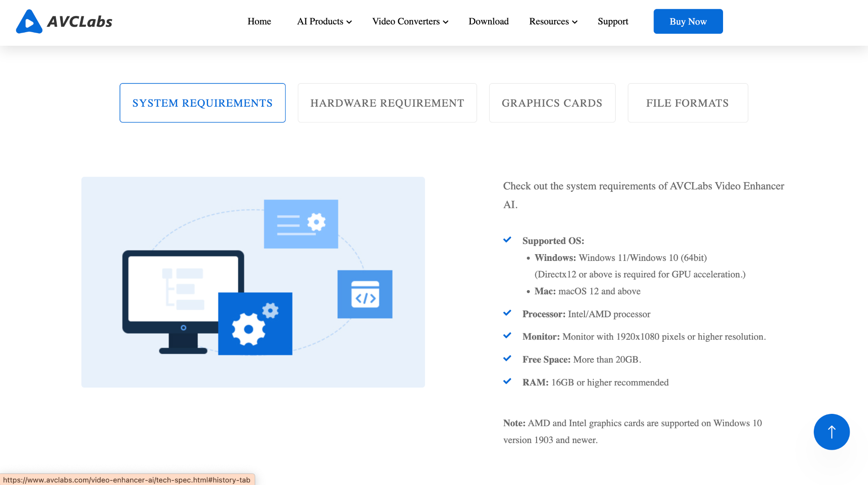Open the Video Converters dropdown

pos(410,22)
